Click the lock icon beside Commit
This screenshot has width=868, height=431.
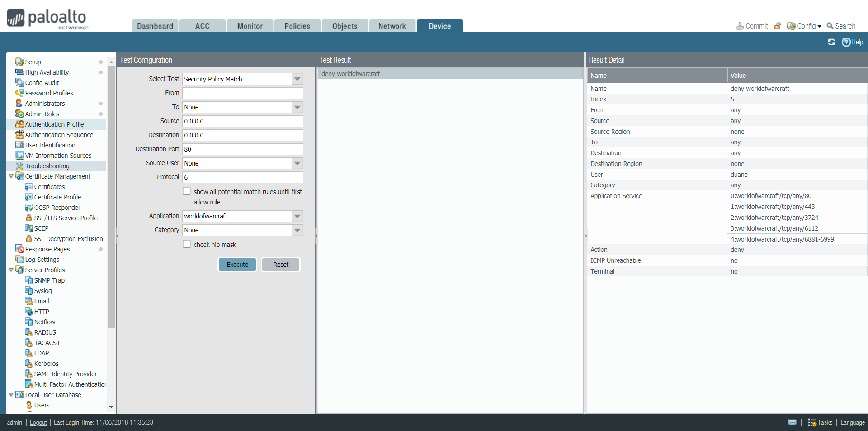(778, 26)
